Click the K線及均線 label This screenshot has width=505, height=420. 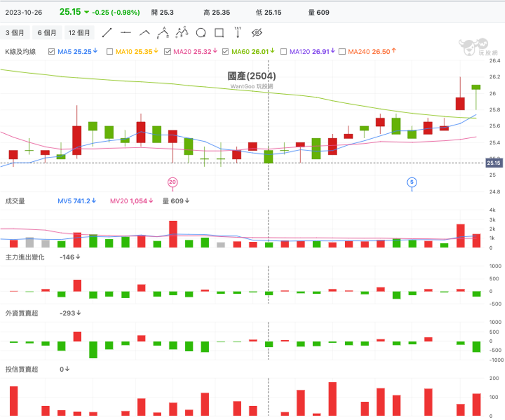[21, 51]
